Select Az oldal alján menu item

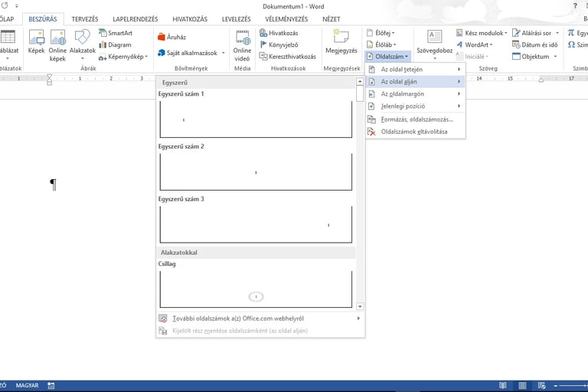[415, 82]
